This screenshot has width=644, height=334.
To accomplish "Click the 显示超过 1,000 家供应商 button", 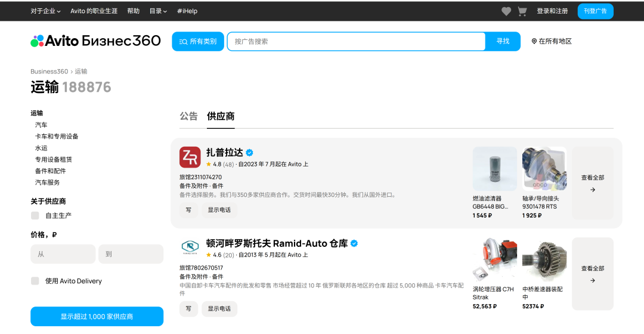I will (x=97, y=316).
